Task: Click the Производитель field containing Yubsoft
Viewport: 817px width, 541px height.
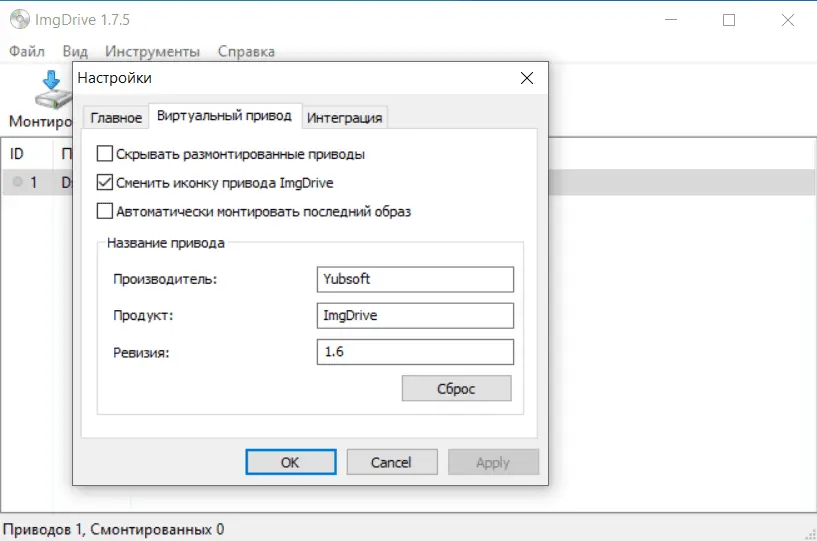Action: coord(414,279)
